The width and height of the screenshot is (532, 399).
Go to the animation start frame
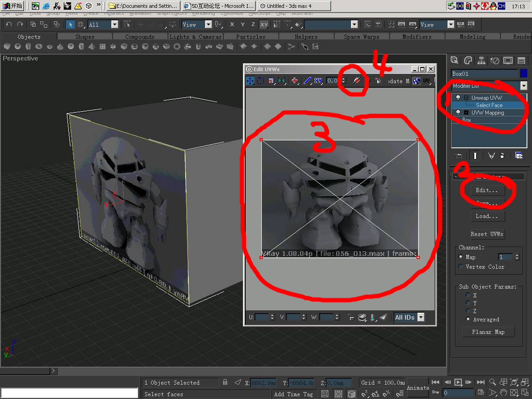click(x=435, y=382)
